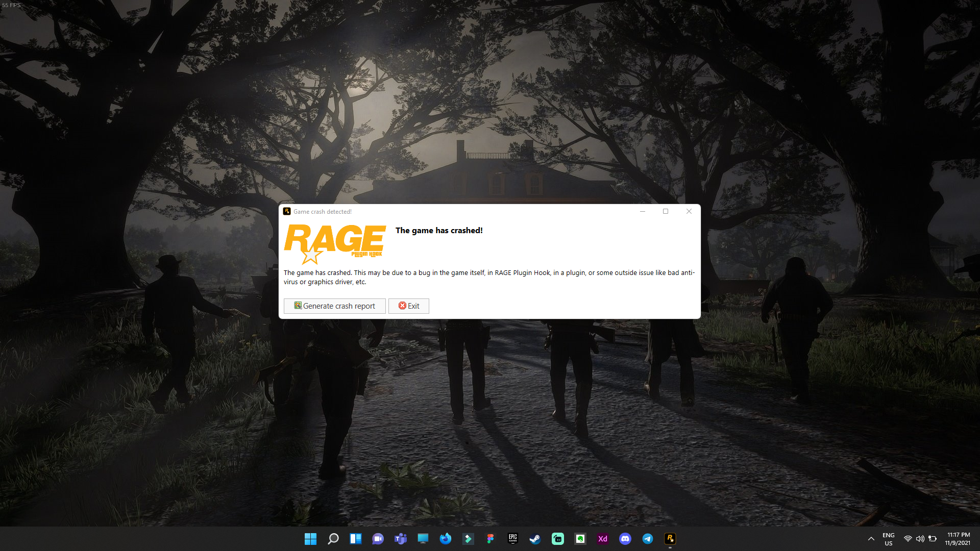
Task: Open Evernote from the taskbar
Action: tap(580, 539)
